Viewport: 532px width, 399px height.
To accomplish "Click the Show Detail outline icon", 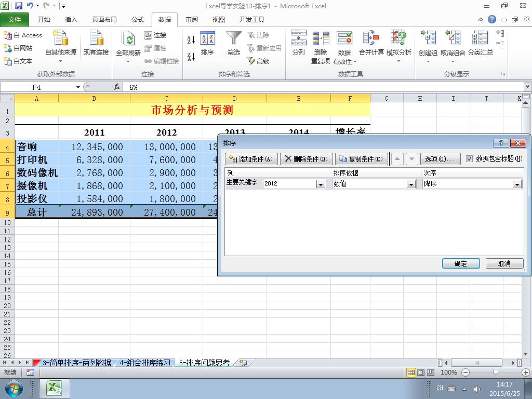I will click(500, 33).
